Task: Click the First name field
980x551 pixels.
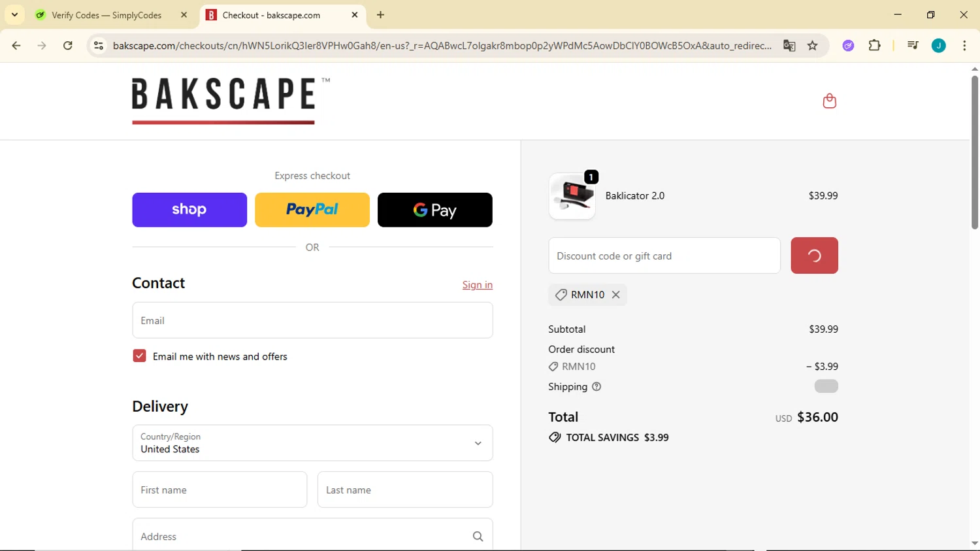Action: click(220, 490)
